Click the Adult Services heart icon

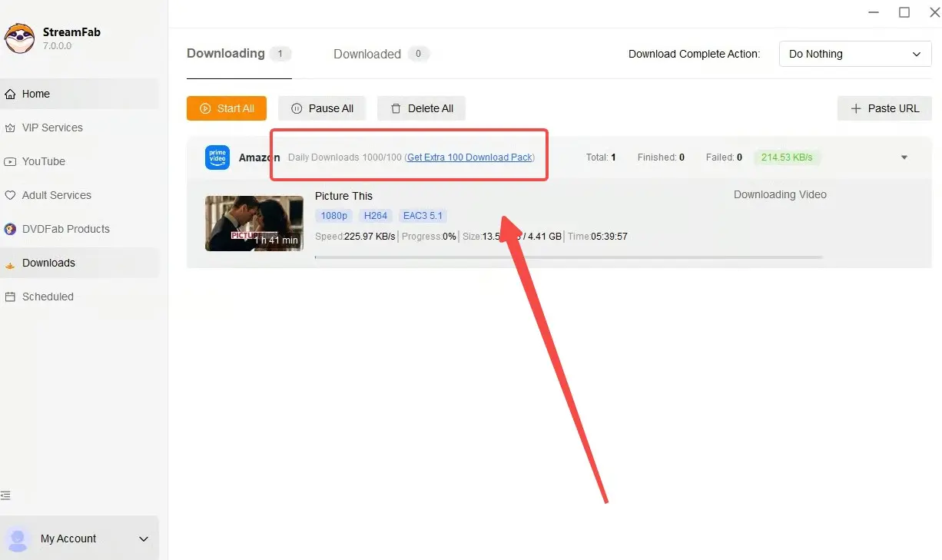[10, 195]
